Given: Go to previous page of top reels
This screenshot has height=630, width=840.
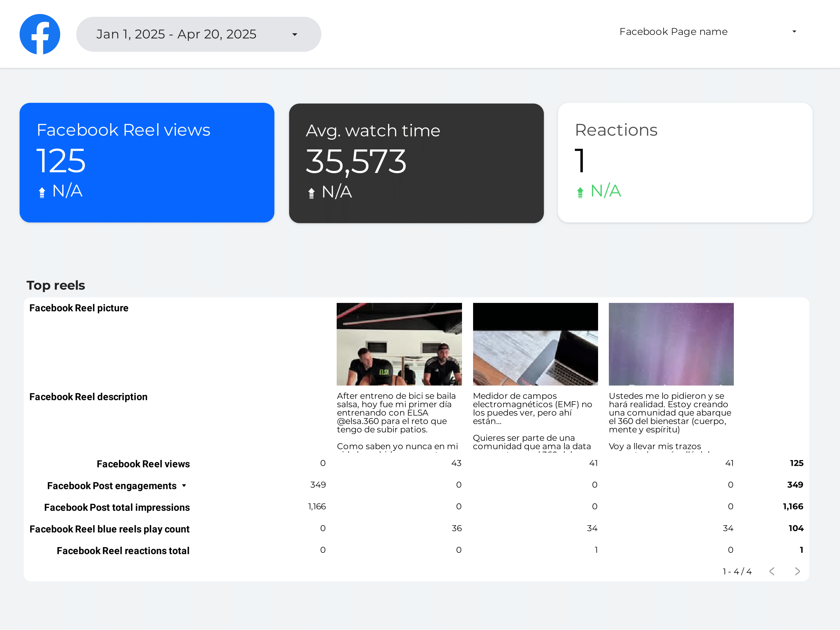Looking at the screenshot, I should [x=772, y=572].
